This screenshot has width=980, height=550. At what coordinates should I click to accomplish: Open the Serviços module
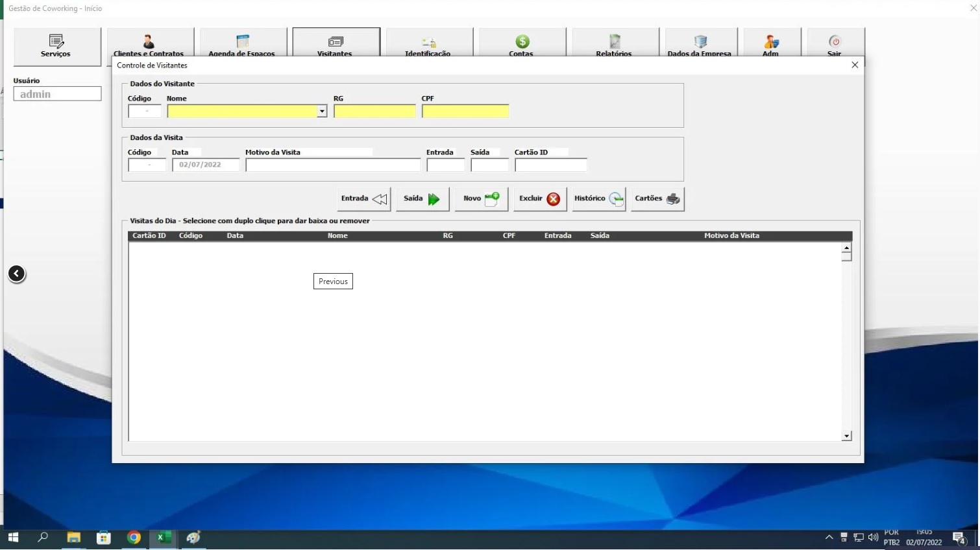pos(57,46)
